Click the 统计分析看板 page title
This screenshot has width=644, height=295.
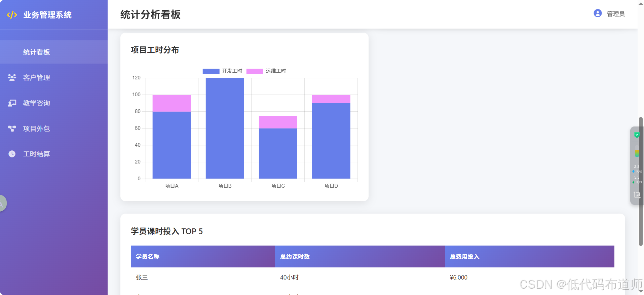(x=150, y=14)
